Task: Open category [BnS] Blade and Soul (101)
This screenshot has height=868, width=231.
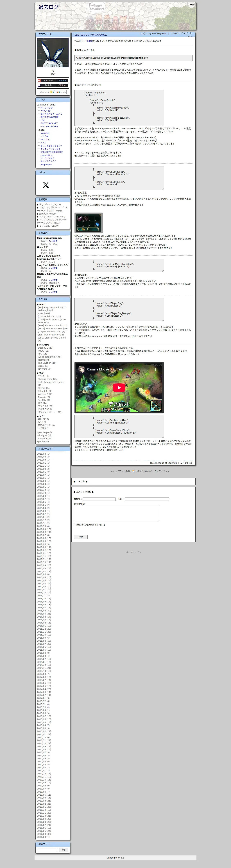Action: click(52, 326)
